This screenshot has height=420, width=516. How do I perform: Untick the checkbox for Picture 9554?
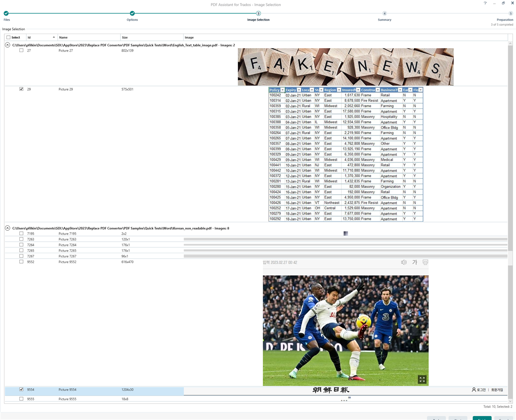click(21, 389)
